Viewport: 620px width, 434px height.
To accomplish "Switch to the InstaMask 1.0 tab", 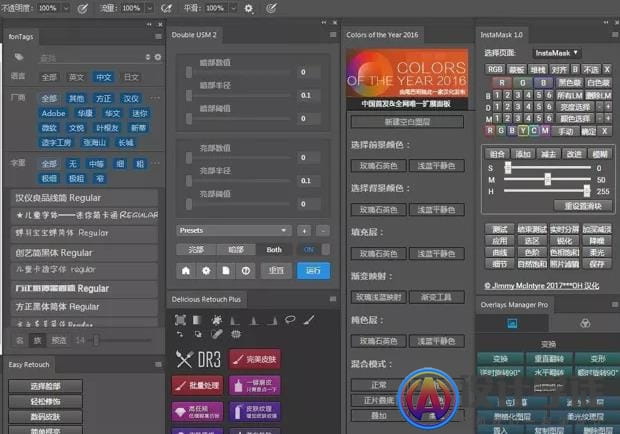I will point(501,35).
